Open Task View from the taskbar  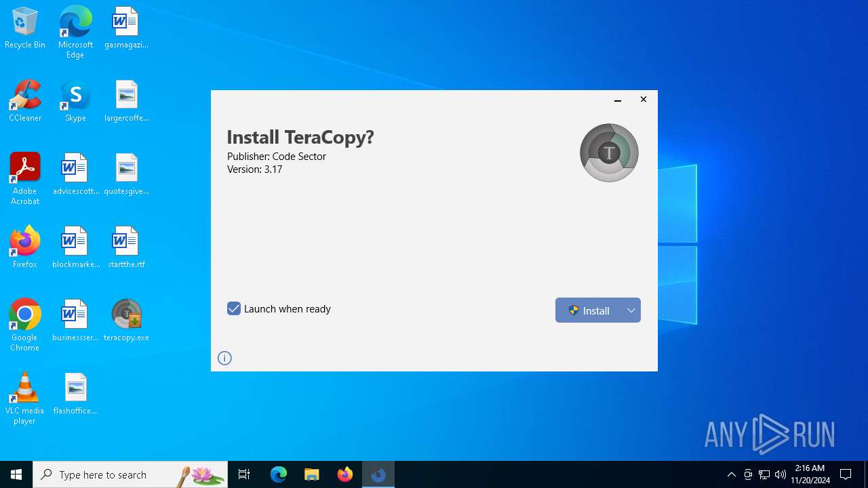(x=244, y=474)
